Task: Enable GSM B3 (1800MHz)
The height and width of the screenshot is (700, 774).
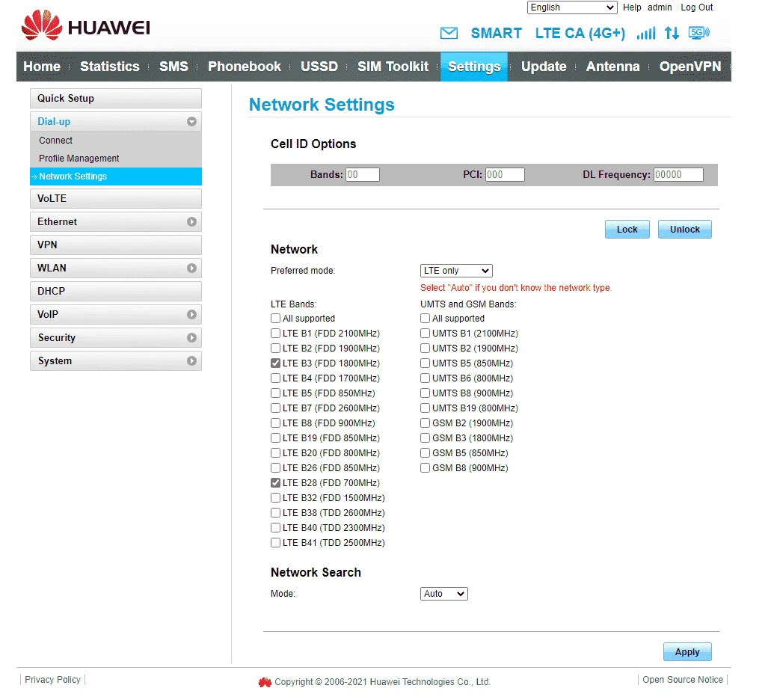Action: click(x=425, y=437)
